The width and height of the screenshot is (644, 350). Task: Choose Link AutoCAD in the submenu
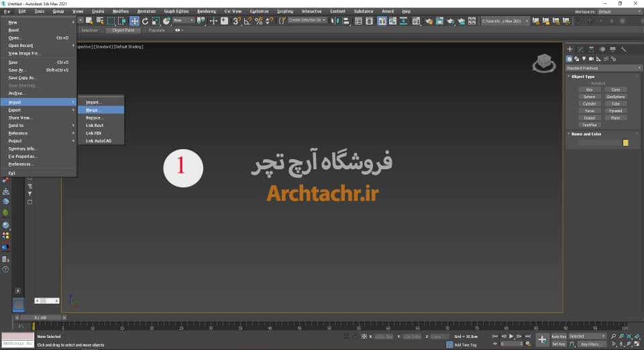[101, 140]
